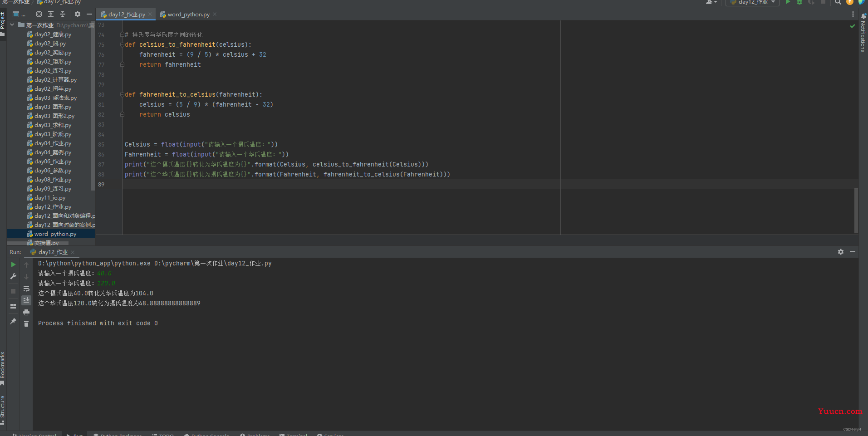The width and height of the screenshot is (868, 436).
Task: Open day11_io.py in project tree
Action: [x=46, y=198]
